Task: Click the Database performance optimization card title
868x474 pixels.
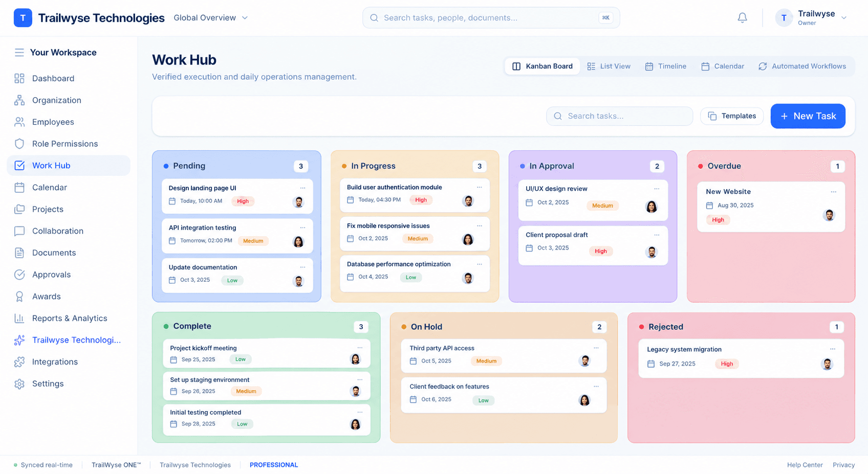Action: (399, 264)
